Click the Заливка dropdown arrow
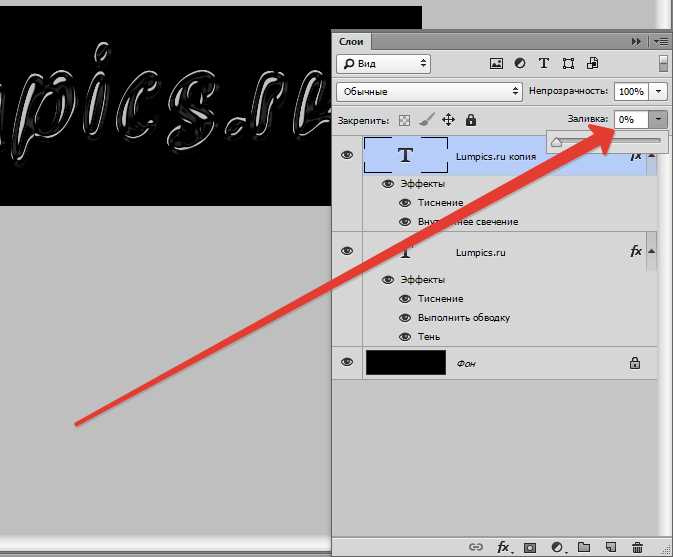 point(658,119)
